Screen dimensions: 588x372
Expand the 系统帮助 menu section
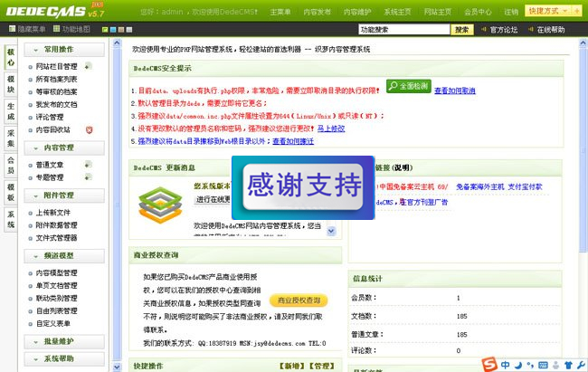point(64,358)
